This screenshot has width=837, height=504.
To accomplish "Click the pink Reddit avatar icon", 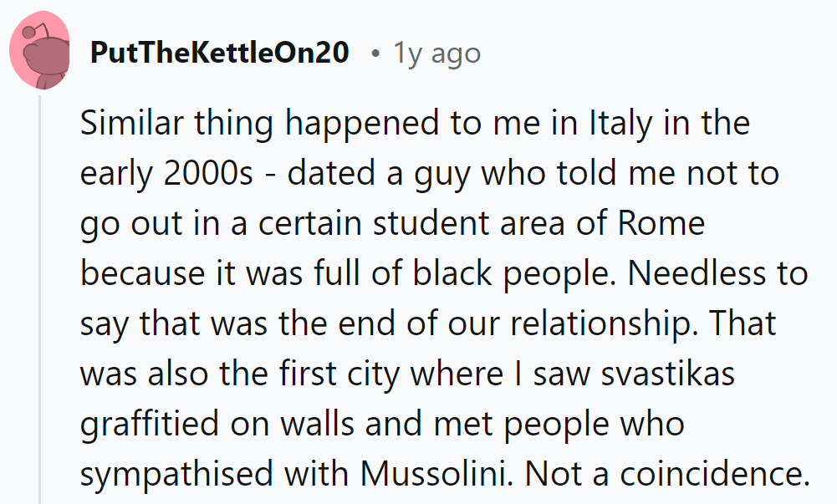I will 39,52.
